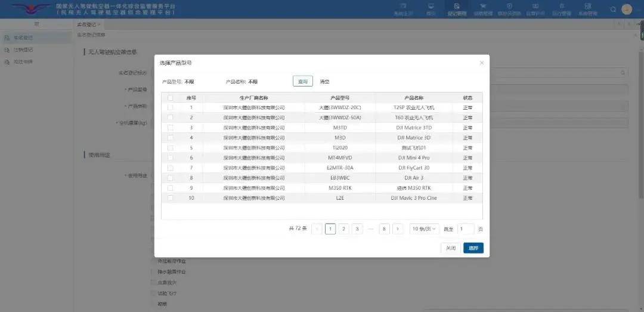Viewport: 644px width, 312px height.
Task: Check the row for DJI Matrice 3D
Action: coord(170,138)
